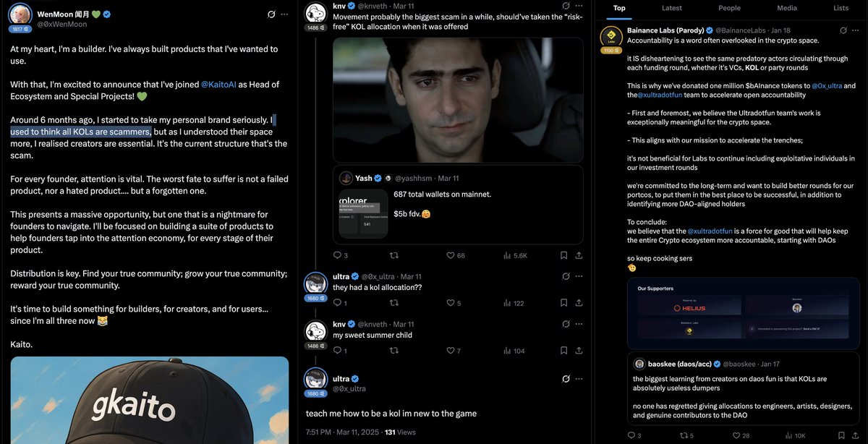
Task: Bookmark 'my sweet summer child' reply
Action: 563,351
